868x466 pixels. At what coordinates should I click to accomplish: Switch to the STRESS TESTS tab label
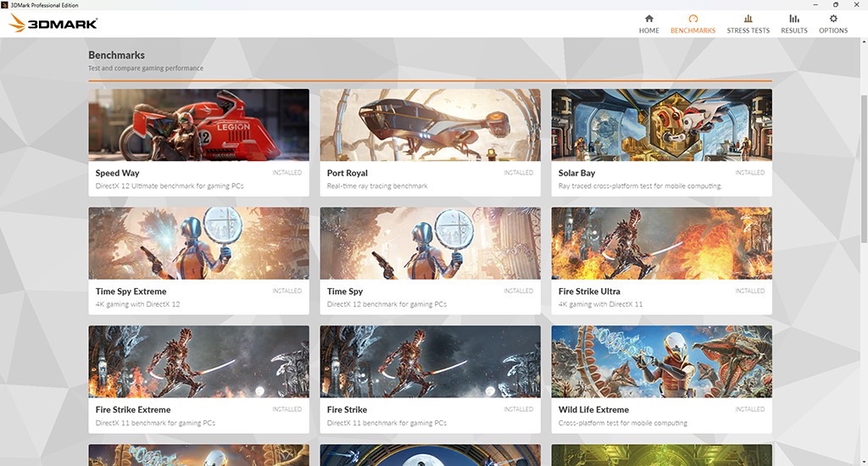click(748, 31)
